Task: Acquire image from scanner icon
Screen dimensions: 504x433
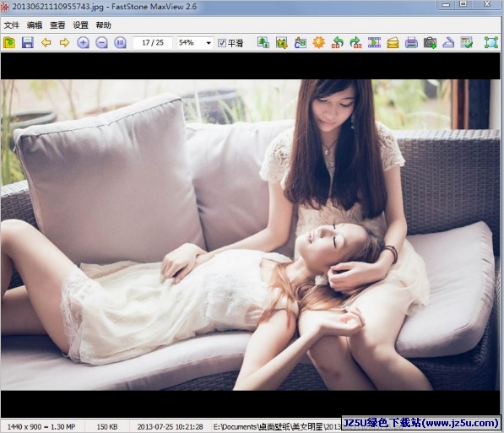Action: [448, 42]
